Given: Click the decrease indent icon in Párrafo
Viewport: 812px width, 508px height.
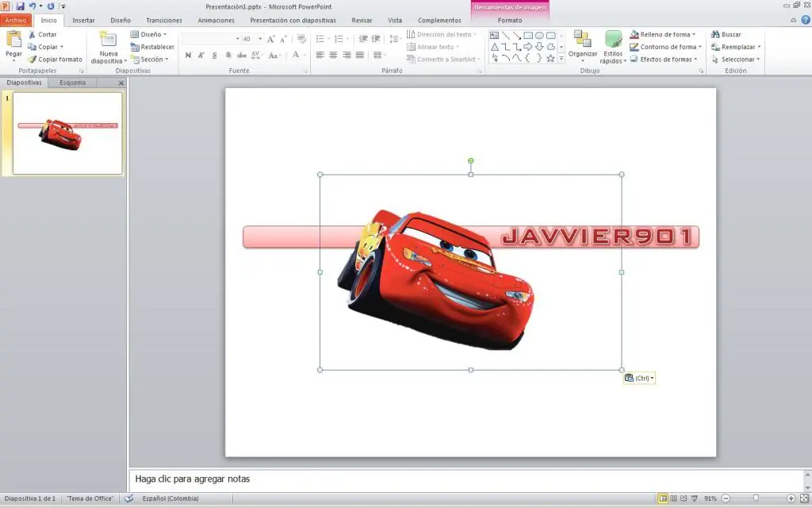Looking at the screenshot, I should pos(363,39).
